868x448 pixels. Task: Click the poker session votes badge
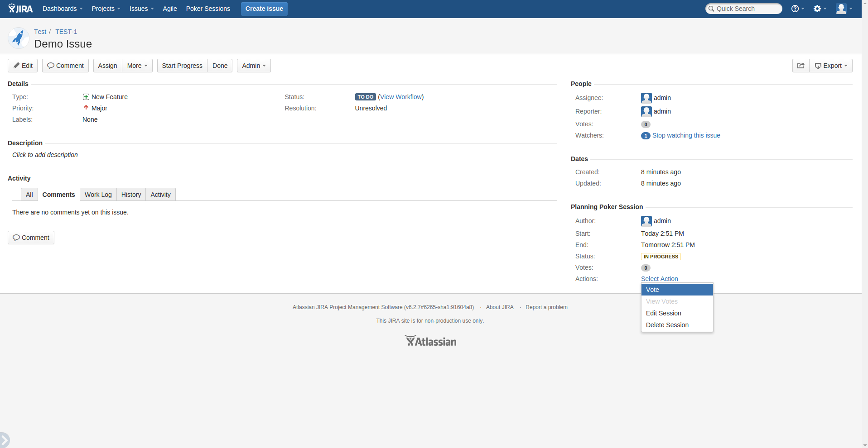tap(646, 268)
